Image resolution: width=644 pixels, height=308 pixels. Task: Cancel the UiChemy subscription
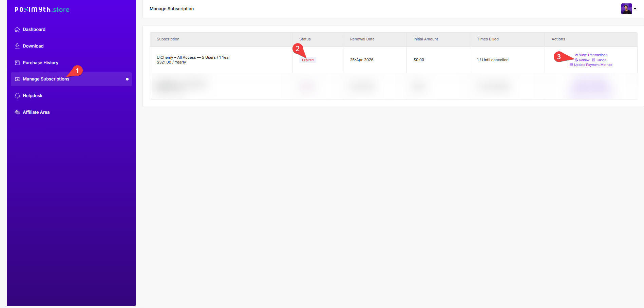(x=600, y=60)
